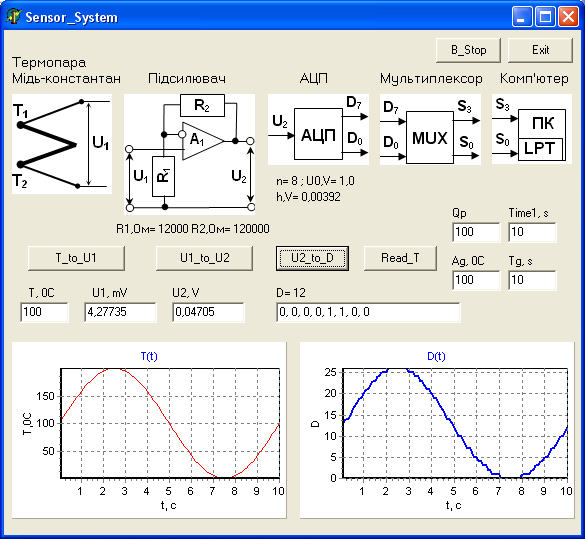The height and width of the screenshot is (539, 585).
Task: Stop the process with B_Stop button
Action: (x=469, y=50)
